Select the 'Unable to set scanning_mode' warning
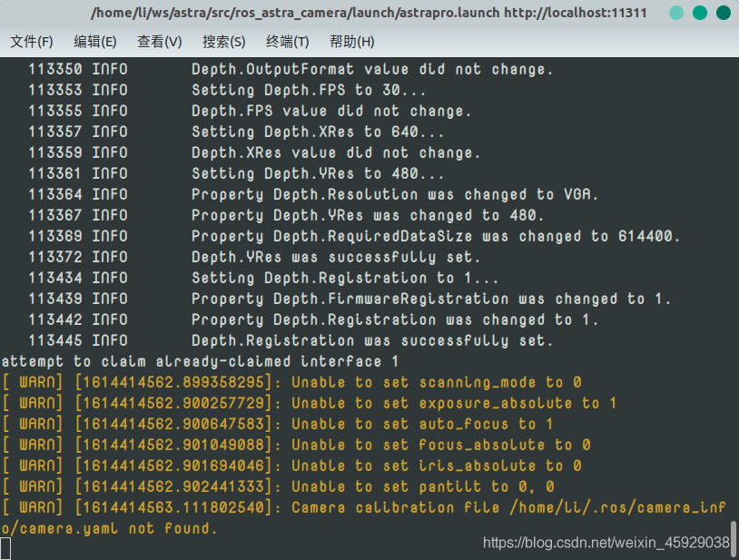 (291, 382)
